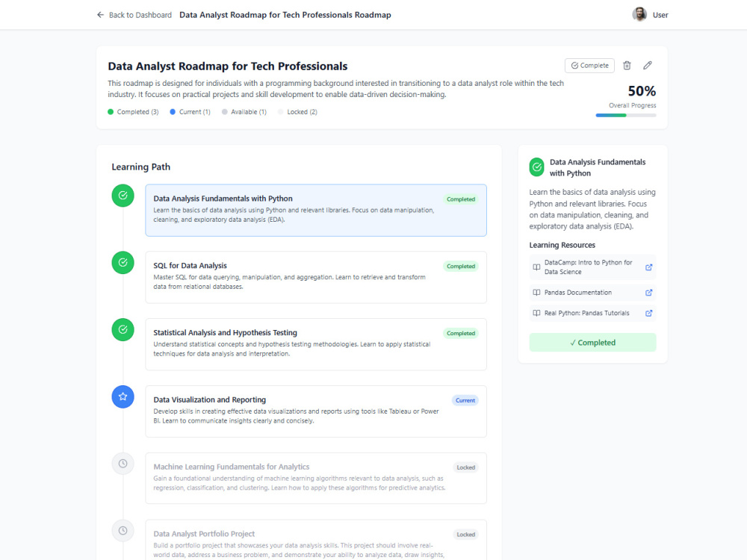Click Locked badge on Machine Learning card
Viewport: 747px width, 560px height.
tap(466, 467)
